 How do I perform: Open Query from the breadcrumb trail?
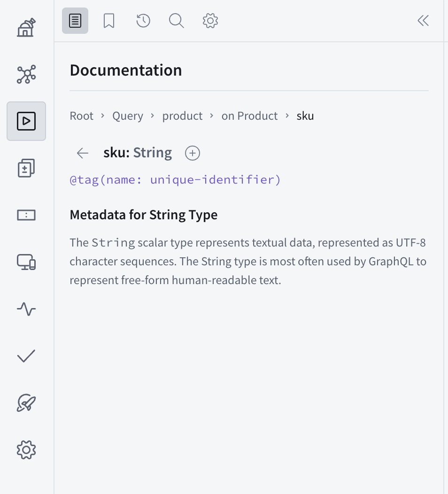[x=127, y=116]
